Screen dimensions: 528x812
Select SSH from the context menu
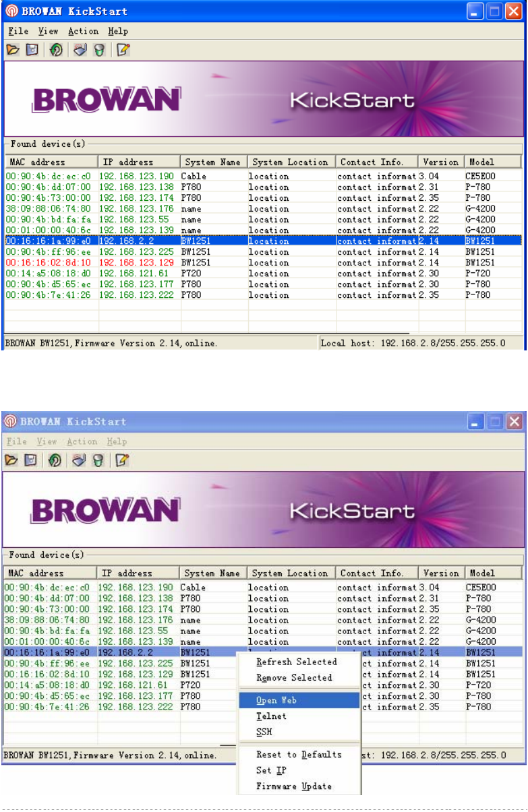point(264,732)
